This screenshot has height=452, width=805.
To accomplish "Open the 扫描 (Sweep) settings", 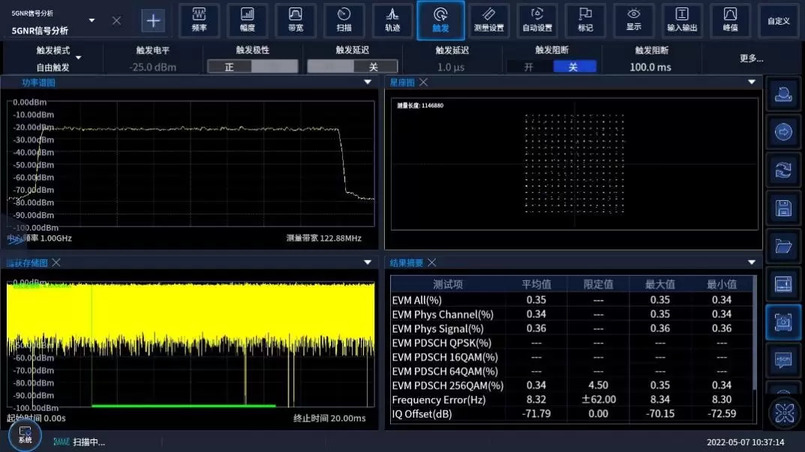I will [344, 20].
